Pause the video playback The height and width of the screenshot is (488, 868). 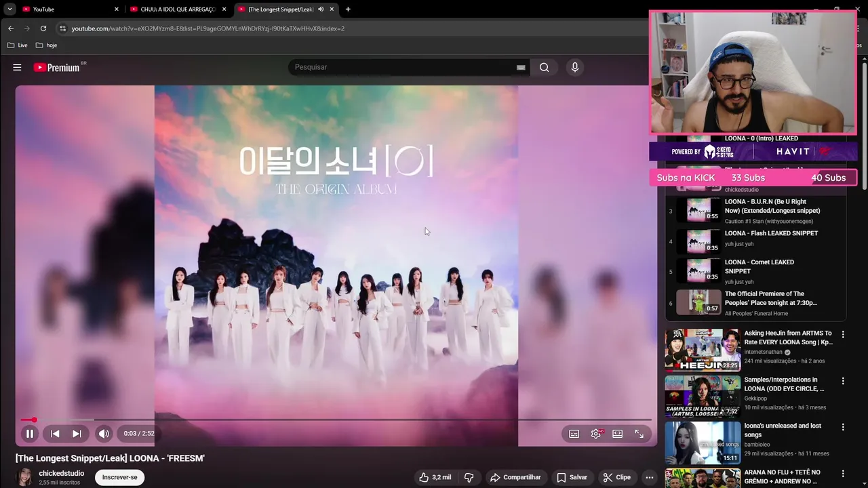click(30, 434)
